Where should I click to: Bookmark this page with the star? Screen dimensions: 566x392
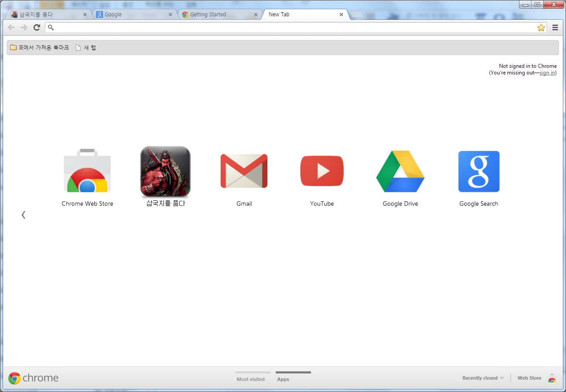pos(541,28)
